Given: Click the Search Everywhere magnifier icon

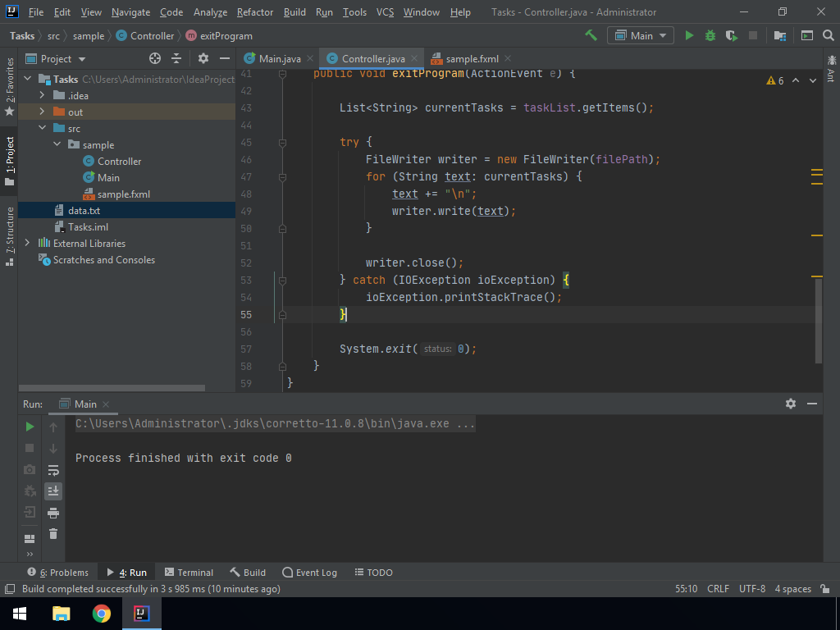Looking at the screenshot, I should click(x=829, y=35).
